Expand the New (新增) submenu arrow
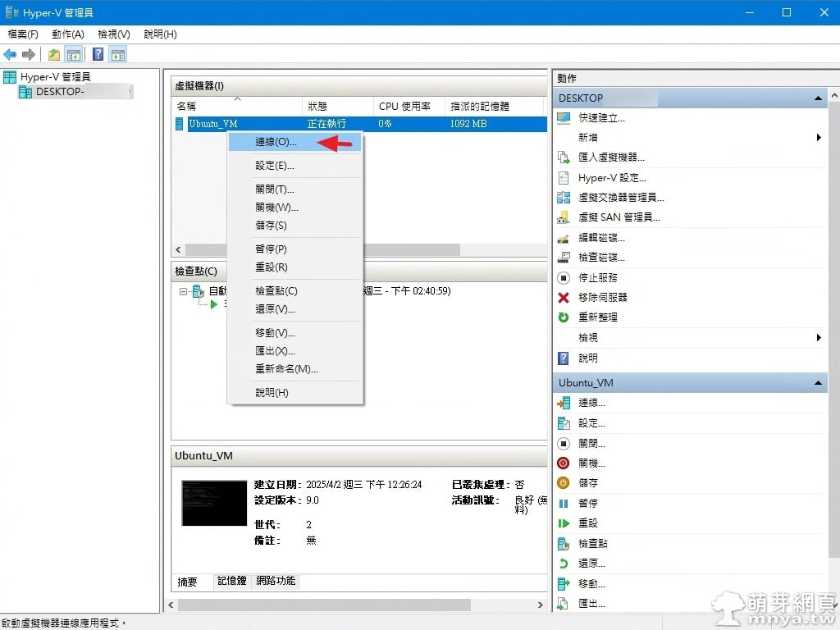Screen dimensions: 840x630 818,138
